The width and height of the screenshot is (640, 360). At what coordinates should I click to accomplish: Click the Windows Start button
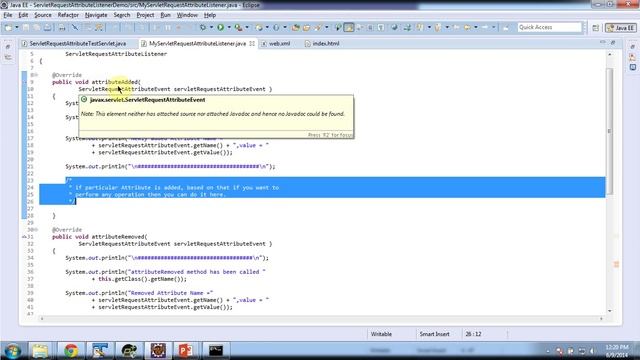point(13,351)
